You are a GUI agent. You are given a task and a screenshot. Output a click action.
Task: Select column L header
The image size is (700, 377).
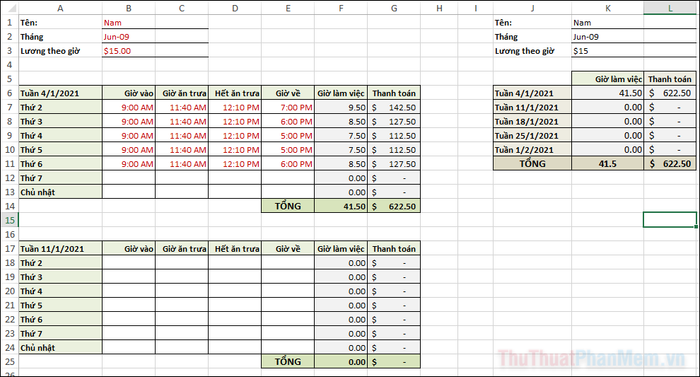click(x=670, y=8)
